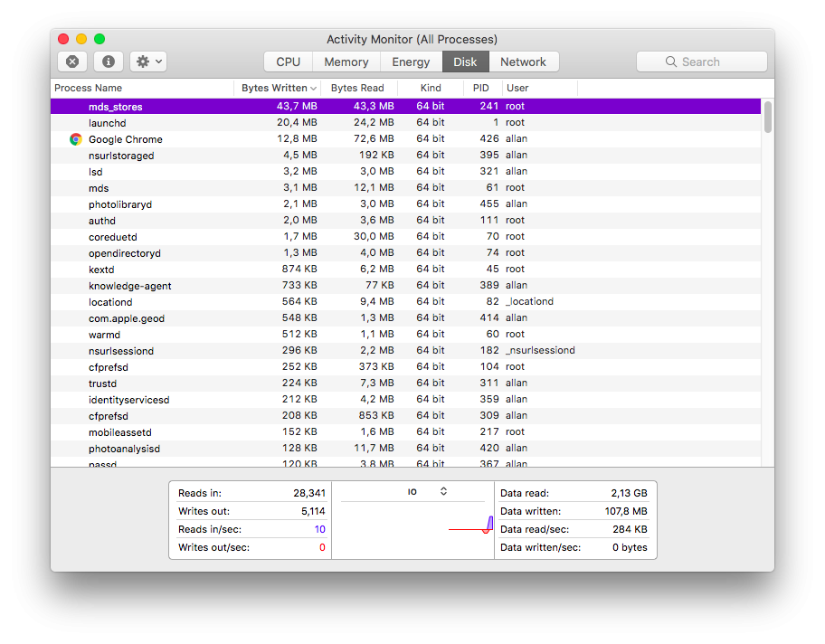This screenshot has height=644, width=825.
Task: Click the process list scrollbar
Action: pos(768,117)
